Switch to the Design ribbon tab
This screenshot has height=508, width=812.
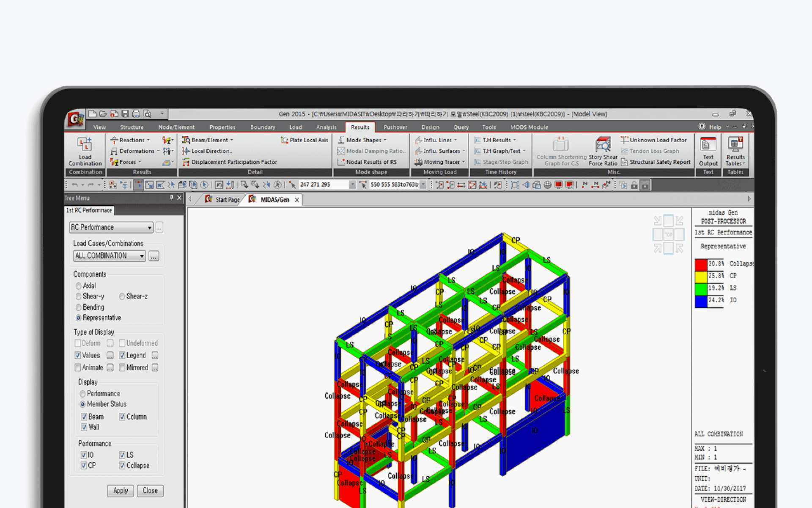tap(430, 127)
